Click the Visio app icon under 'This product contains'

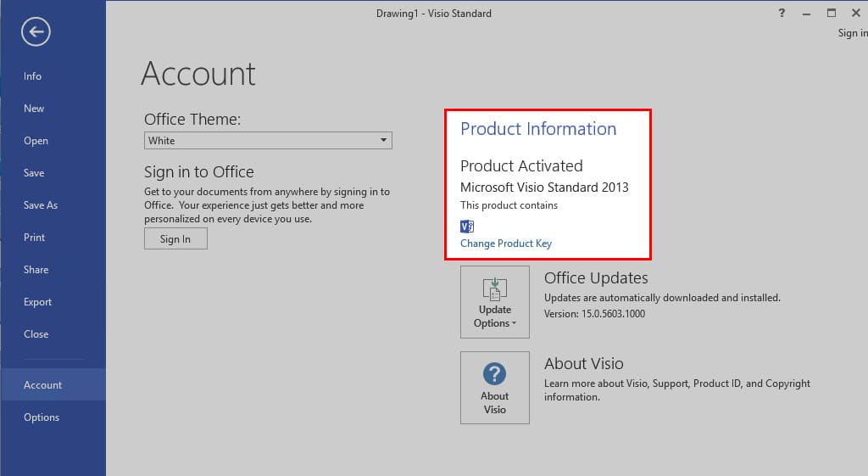click(x=467, y=226)
